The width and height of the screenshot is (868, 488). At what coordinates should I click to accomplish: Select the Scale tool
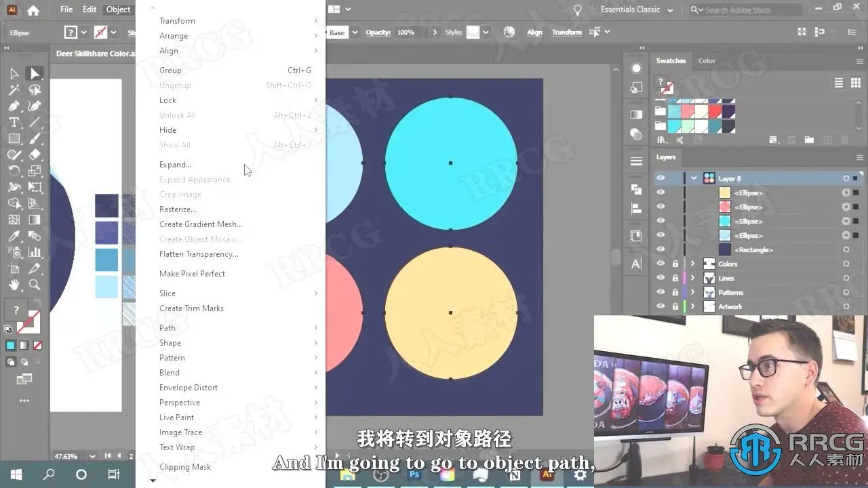[x=35, y=171]
